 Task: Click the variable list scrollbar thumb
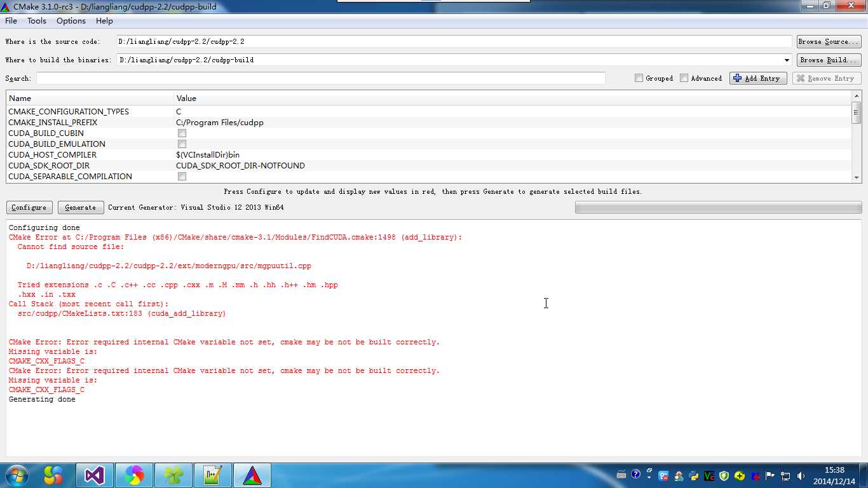click(x=857, y=113)
